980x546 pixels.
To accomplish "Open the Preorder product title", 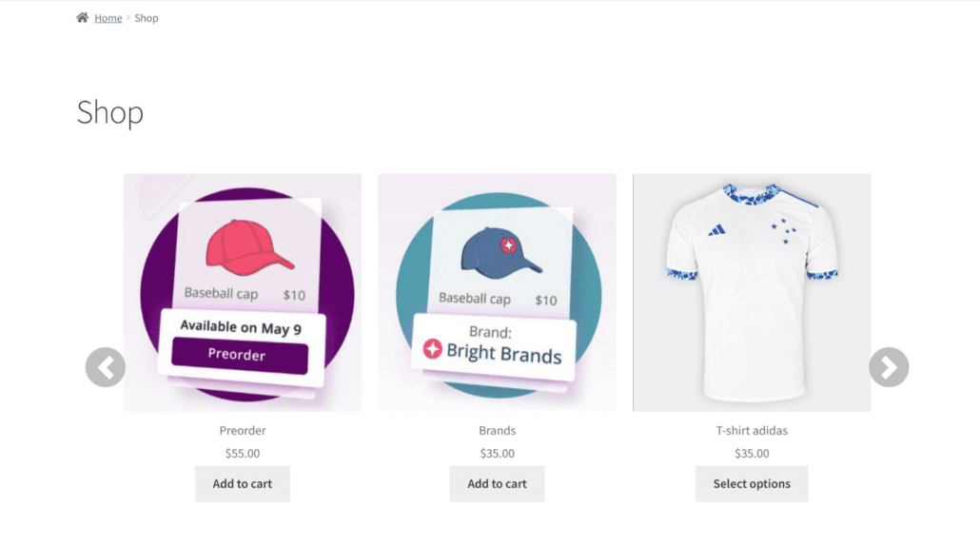I will [x=243, y=431].
